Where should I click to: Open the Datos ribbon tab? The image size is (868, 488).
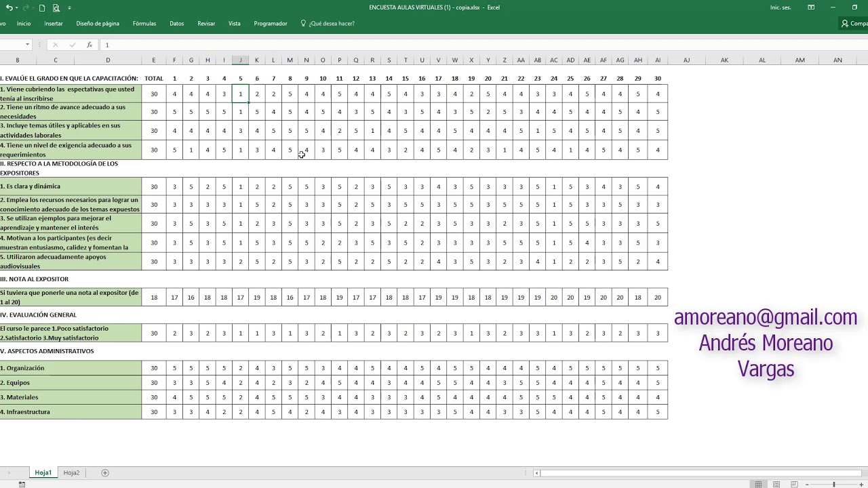coord(177,23)
